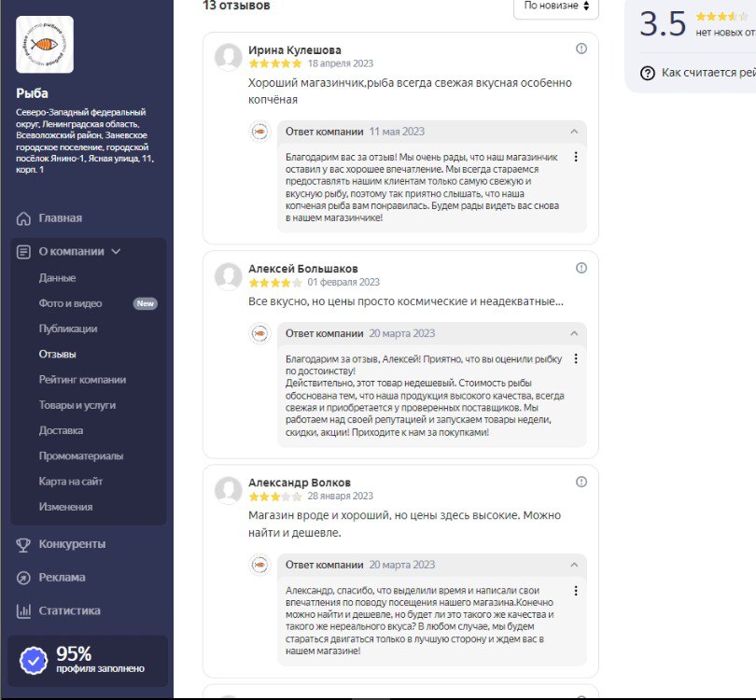
Task: Click the info icon on Ирина Кулешова's review
Action: 581,49
